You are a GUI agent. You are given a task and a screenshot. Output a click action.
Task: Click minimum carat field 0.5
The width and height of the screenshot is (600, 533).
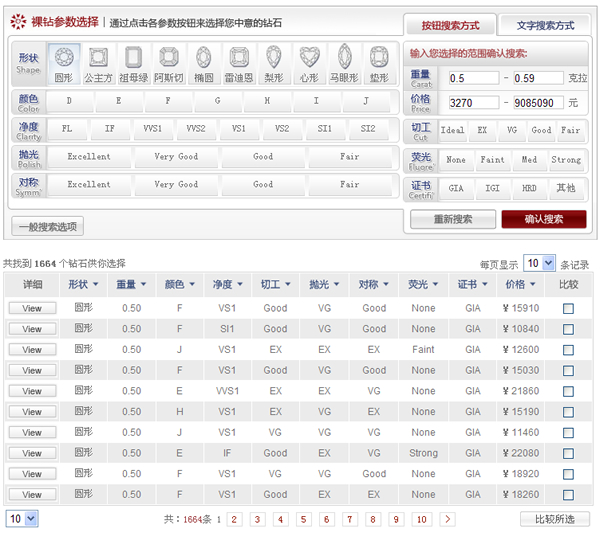point(474,78)
